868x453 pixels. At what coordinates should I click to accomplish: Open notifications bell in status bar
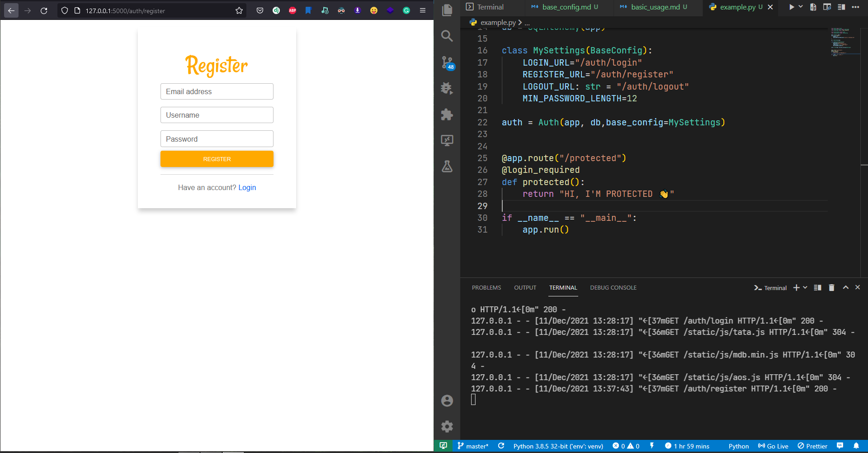(856, 446)
